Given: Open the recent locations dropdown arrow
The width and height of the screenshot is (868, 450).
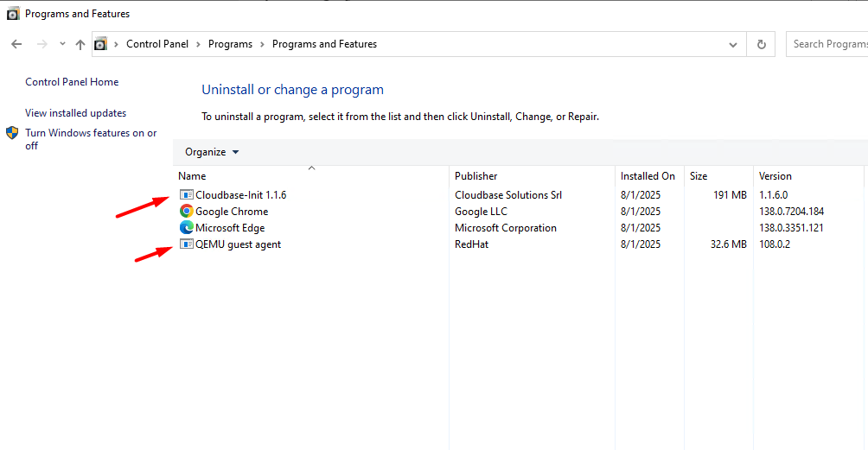Looking at the screenshot, I should pyautogui.click(x=62, y=44).
